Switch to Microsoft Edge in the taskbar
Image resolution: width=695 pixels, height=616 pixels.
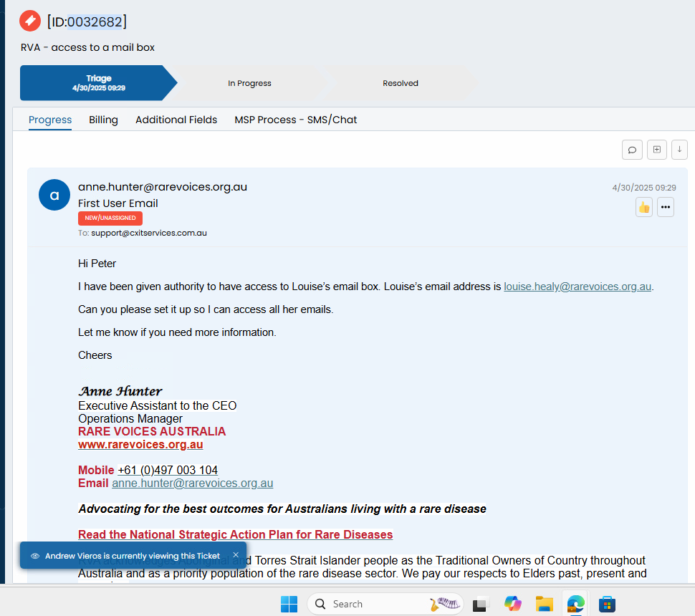coord(575,604)
